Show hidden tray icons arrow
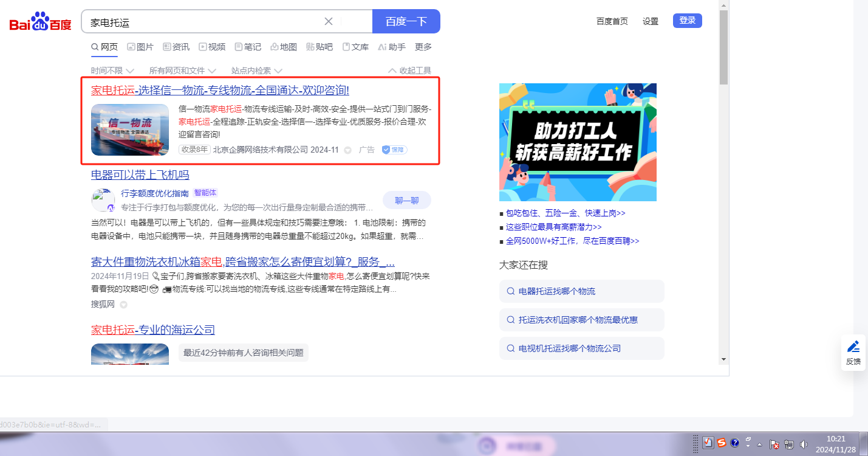 tap(759, 444)
